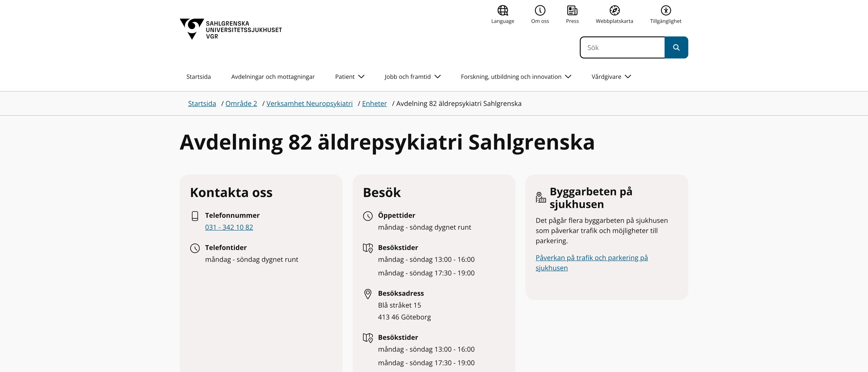
Task: Call the number 031 - 342 10 82
Action: 229,227
